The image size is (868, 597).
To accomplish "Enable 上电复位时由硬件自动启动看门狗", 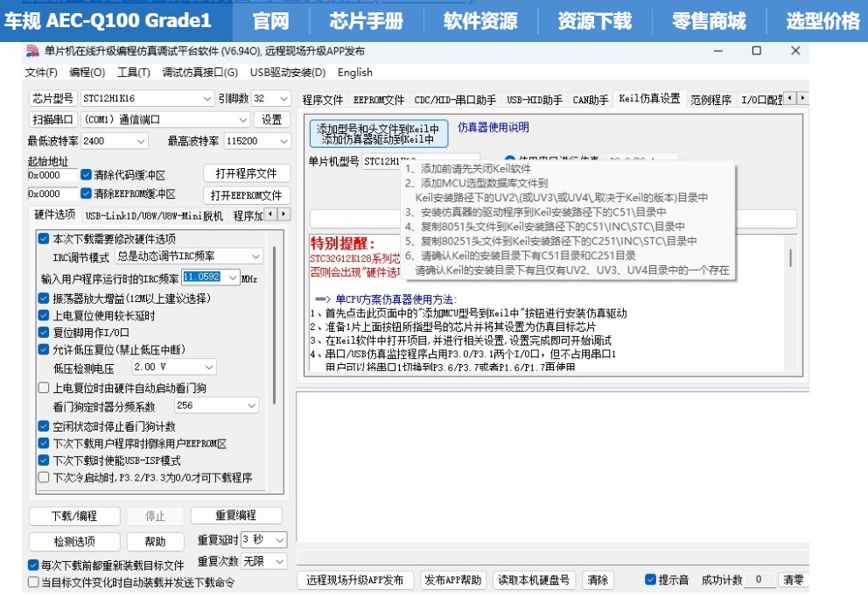I will 44,388.
